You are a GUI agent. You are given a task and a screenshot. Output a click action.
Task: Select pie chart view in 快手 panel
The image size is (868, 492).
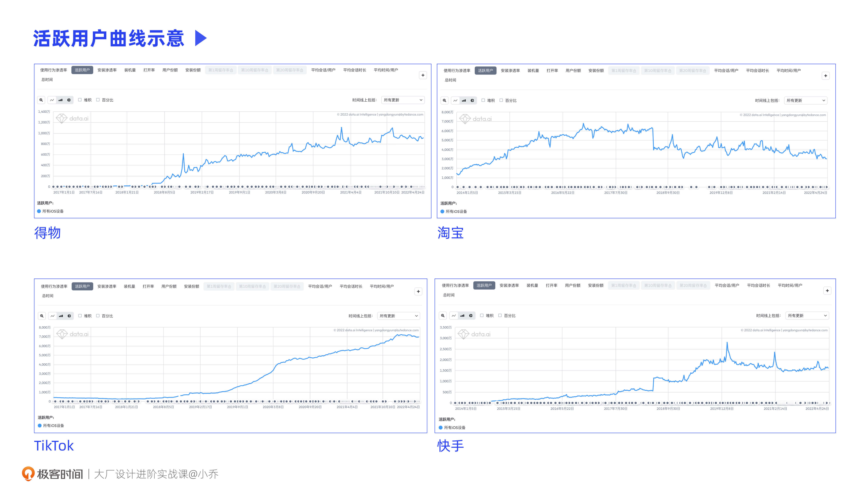(471, 316)
